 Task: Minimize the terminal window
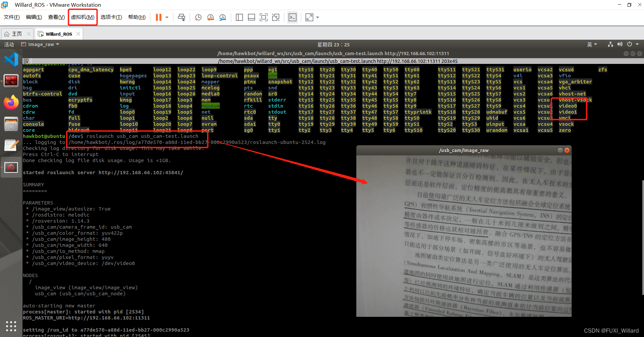tap(626, 53)
